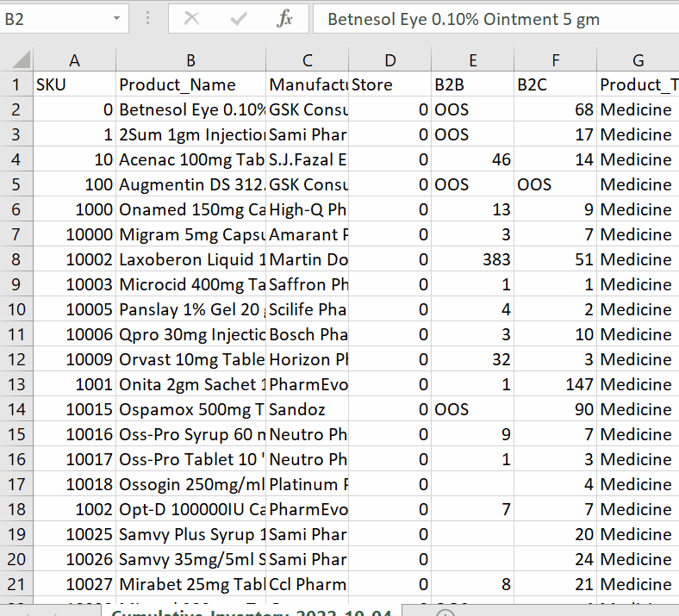Viewport: 679px width, 616px height.
Task: Open Insert Function (fx) dialog
Action: (x=284, y=19)
